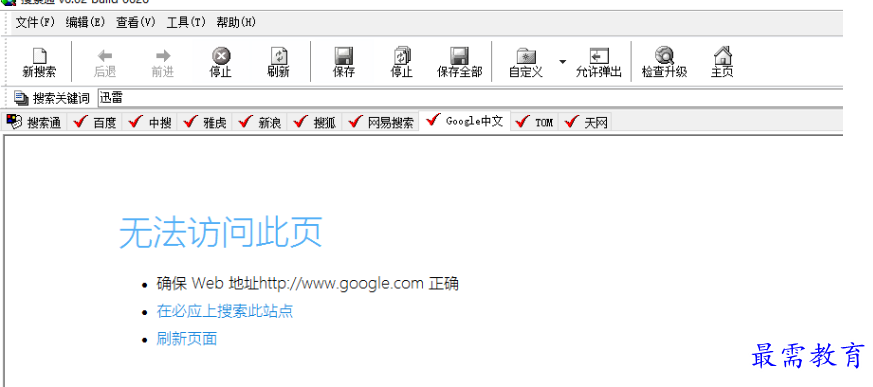This screenshot has height=387, width=873.
Task: Click the 刷新页面 link
Action: tap(187, 339)
